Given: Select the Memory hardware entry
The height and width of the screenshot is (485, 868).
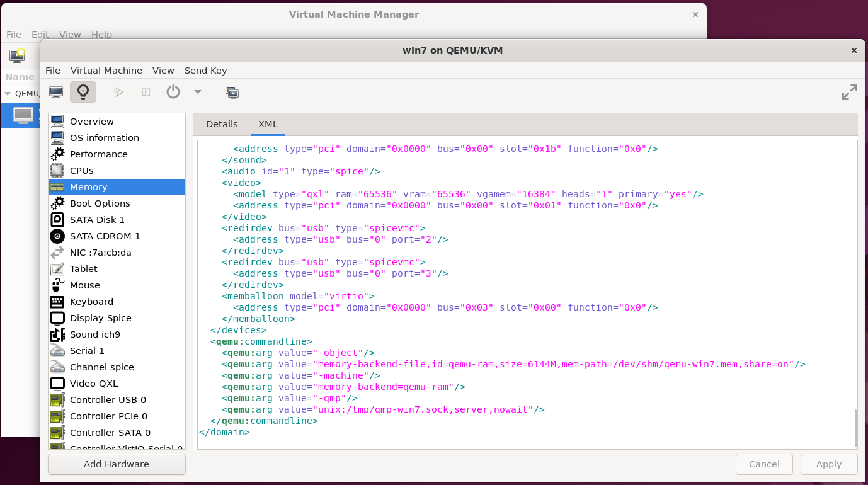Looking at the screenshot, I should pyautogui.click(x=117, y=187).
